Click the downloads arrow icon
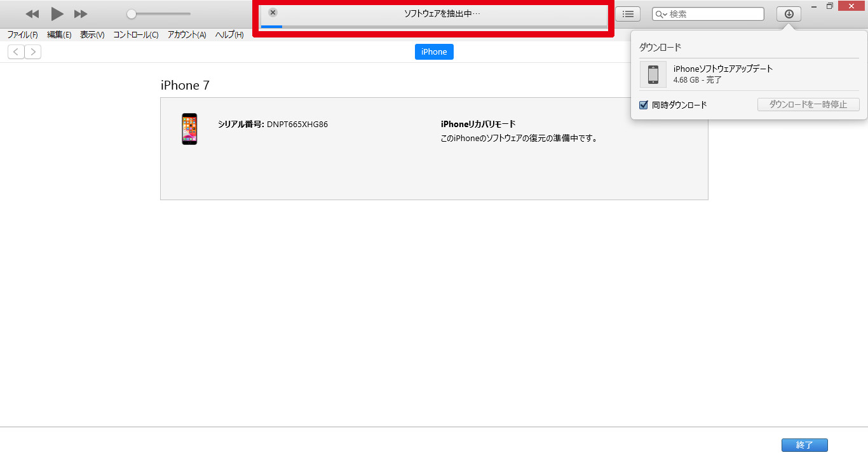Screen dimensions: 868x462 (789, 14)
